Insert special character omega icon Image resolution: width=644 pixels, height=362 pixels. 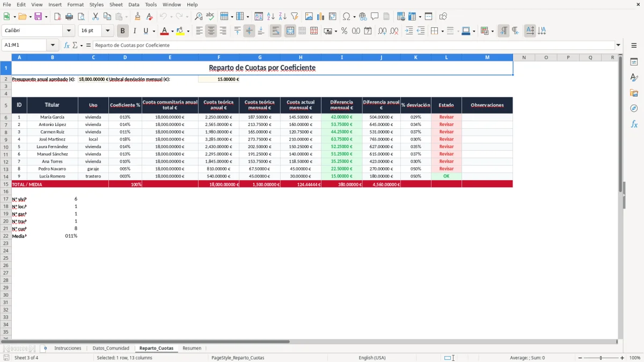[346, 17]
